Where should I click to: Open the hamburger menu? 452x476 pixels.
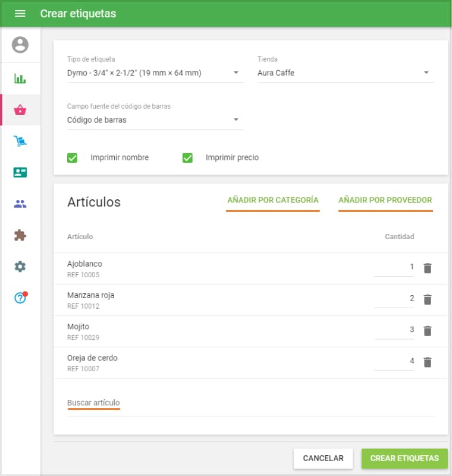click(20, 13)
